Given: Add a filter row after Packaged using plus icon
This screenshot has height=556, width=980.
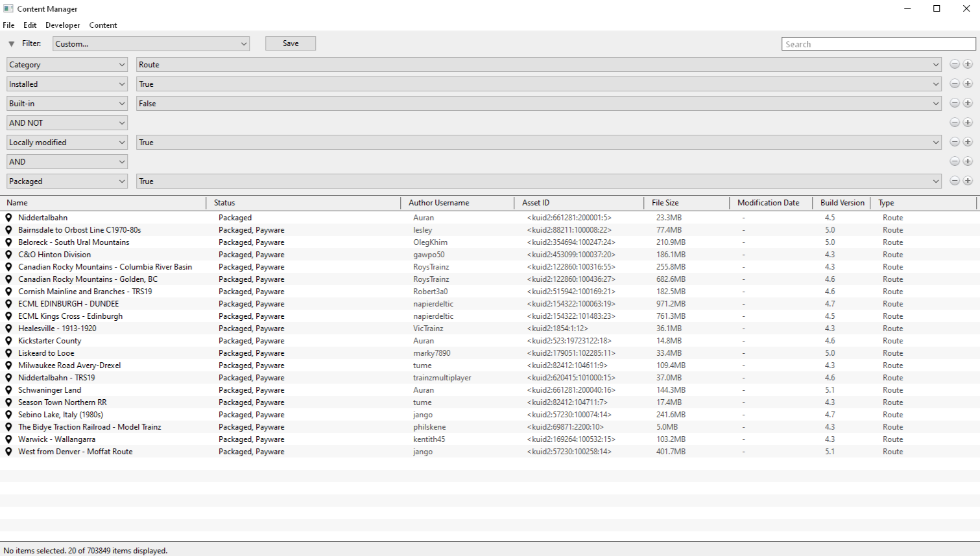Looking at the screenshot, I should click(968, 181).
